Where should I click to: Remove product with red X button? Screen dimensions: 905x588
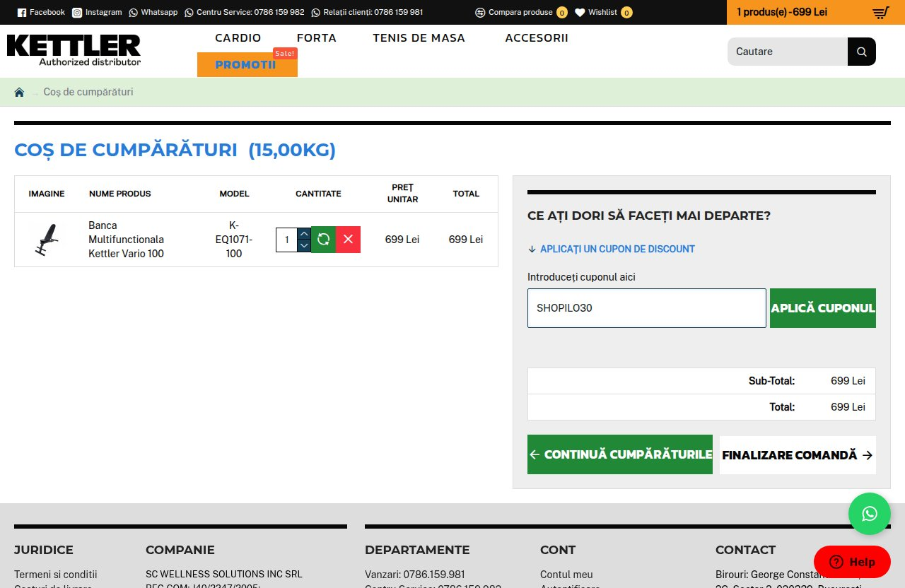coord(348,240)
